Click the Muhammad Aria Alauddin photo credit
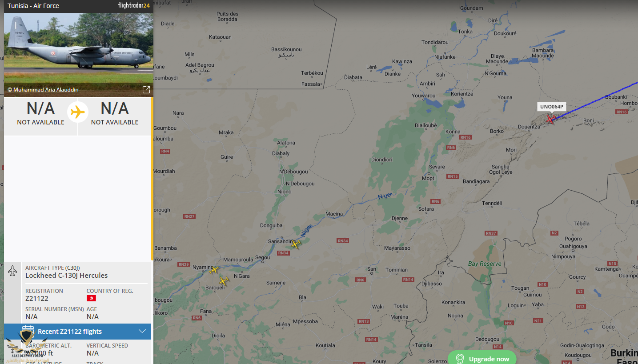Viewport: 638px width, 364px height. (43, 90)
